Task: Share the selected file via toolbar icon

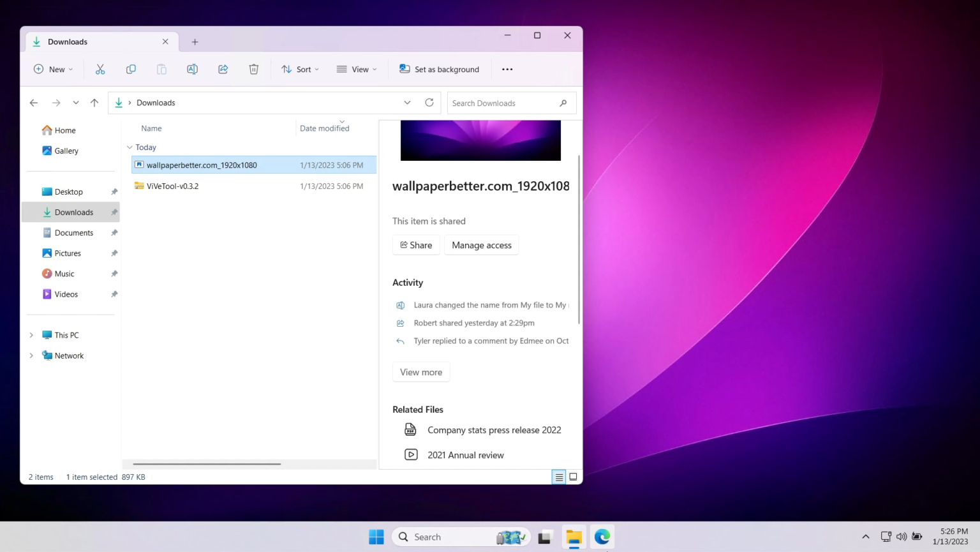Action: point(223,69)
